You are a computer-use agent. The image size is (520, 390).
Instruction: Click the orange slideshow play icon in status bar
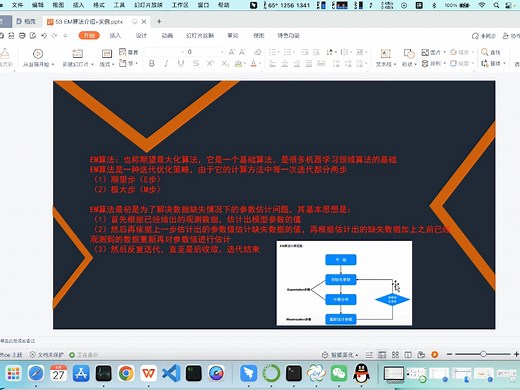[x=435, y=355]
